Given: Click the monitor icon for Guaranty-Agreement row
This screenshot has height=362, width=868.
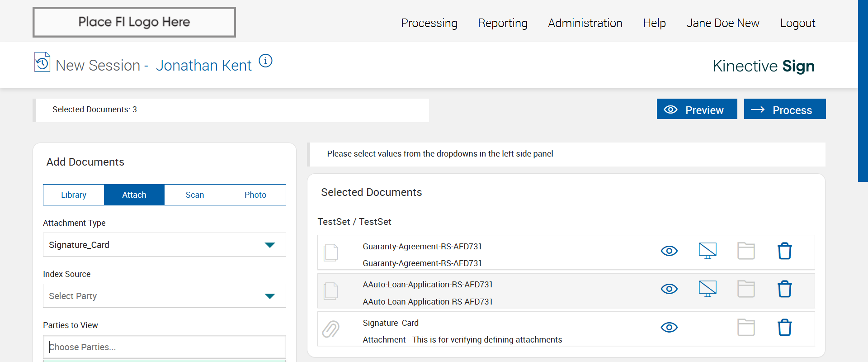Looking at the screenshot, I should pos(708,250).
